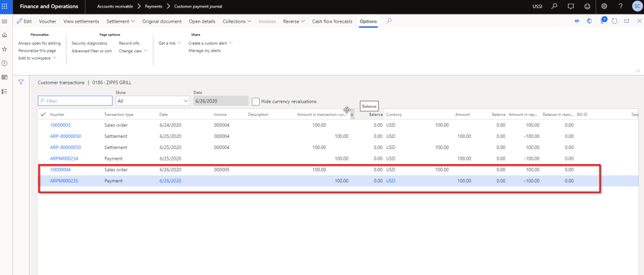Open Favorites star icon in sidebar
Image resolution: width=644 pixels, height=275 pixels.
click(x=4, y=49)
